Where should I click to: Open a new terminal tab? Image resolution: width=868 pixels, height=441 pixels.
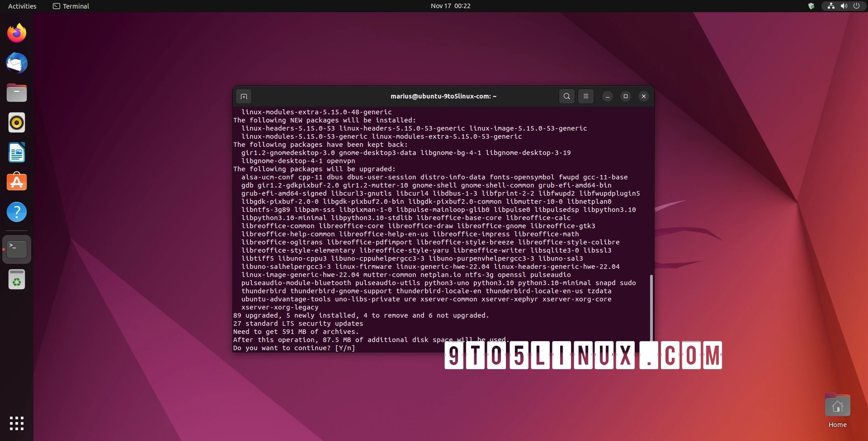(244, 96)
